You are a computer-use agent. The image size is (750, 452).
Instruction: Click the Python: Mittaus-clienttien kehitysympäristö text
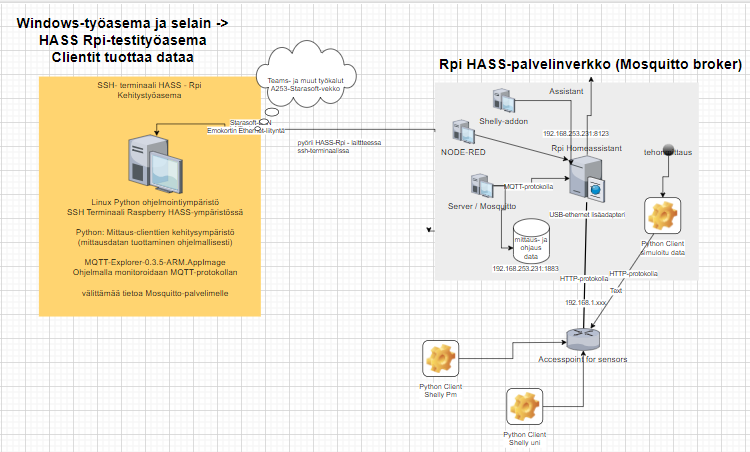155,232
